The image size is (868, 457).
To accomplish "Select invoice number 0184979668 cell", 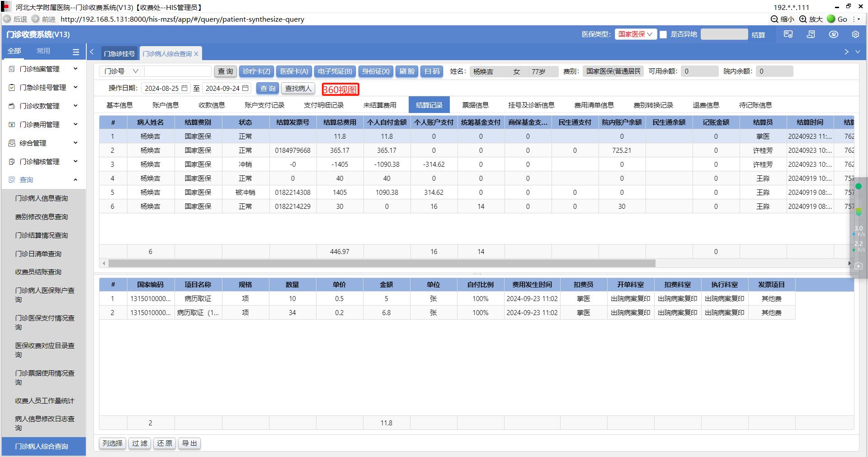I will pos(293,151).
